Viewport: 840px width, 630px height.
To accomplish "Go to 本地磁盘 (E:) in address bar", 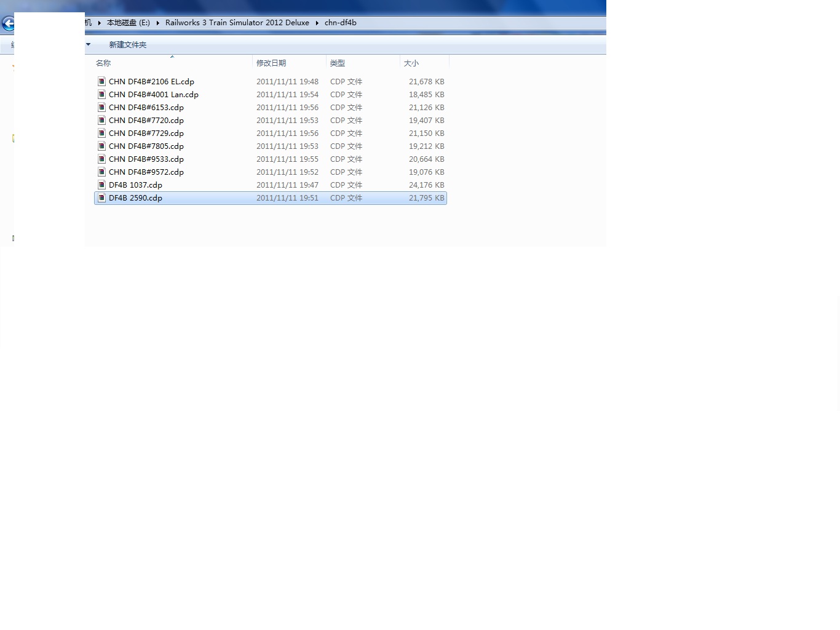I will [x=128, y=23].
